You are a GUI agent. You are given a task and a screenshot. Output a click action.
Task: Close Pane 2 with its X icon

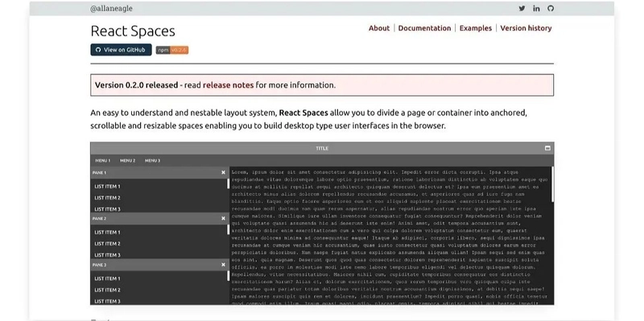[x=224, y=218]
